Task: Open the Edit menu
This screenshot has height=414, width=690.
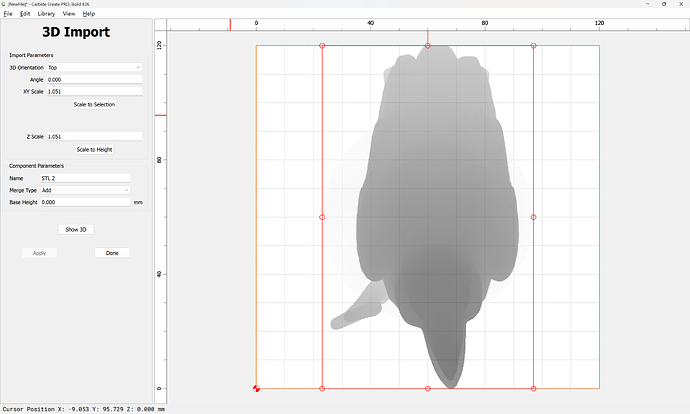Action: point(25,14)
